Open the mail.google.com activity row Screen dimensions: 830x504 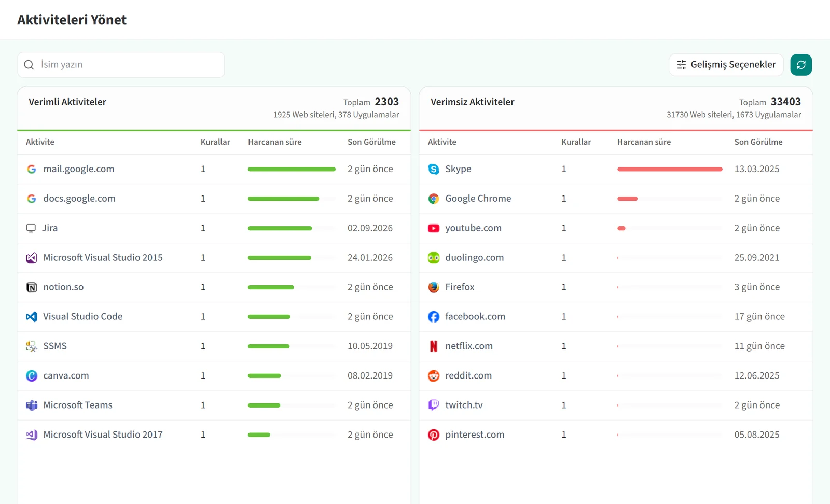click(214, 169)
